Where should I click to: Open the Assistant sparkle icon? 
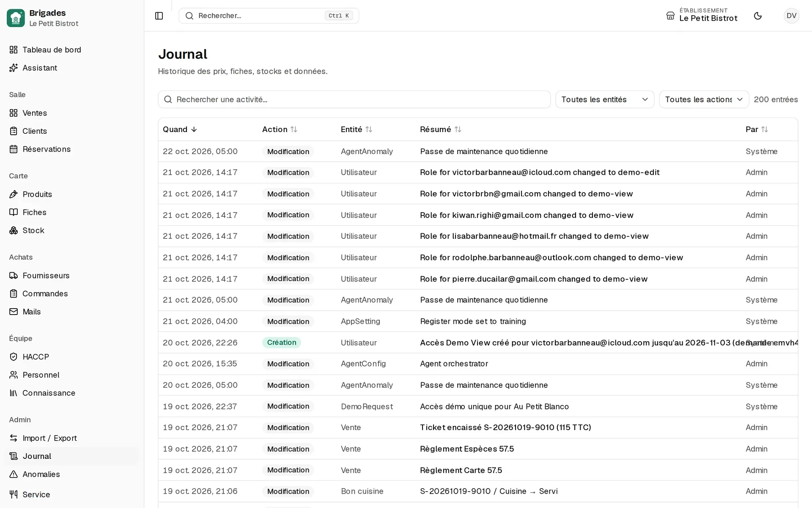14,68
